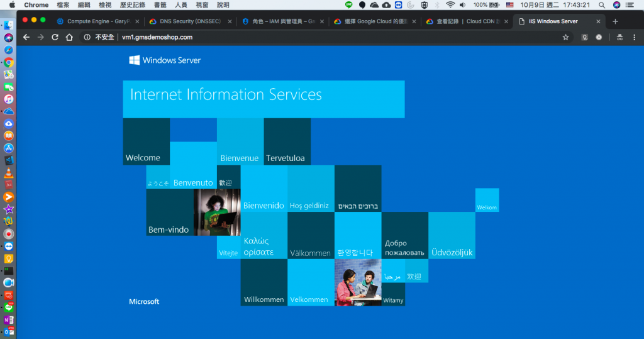This screenshot has height=339, width=644.
Task: Open the Chrome home page button
Action: point(69,37)
